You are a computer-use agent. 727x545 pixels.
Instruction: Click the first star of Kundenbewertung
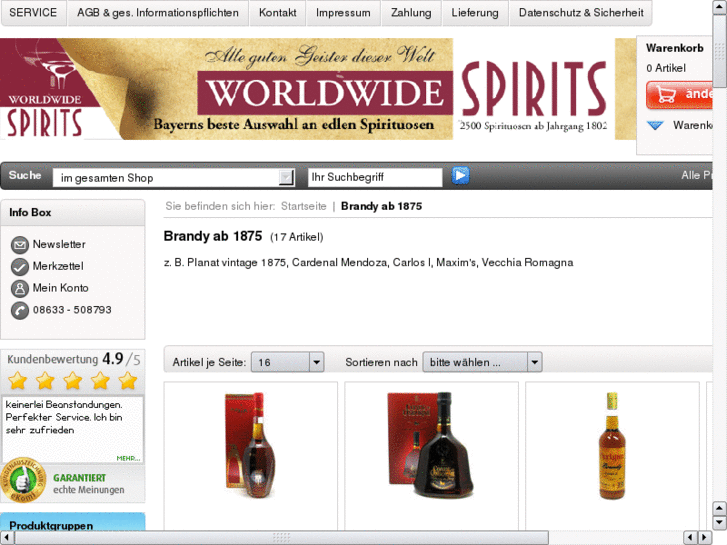click(x=18, y=381)
